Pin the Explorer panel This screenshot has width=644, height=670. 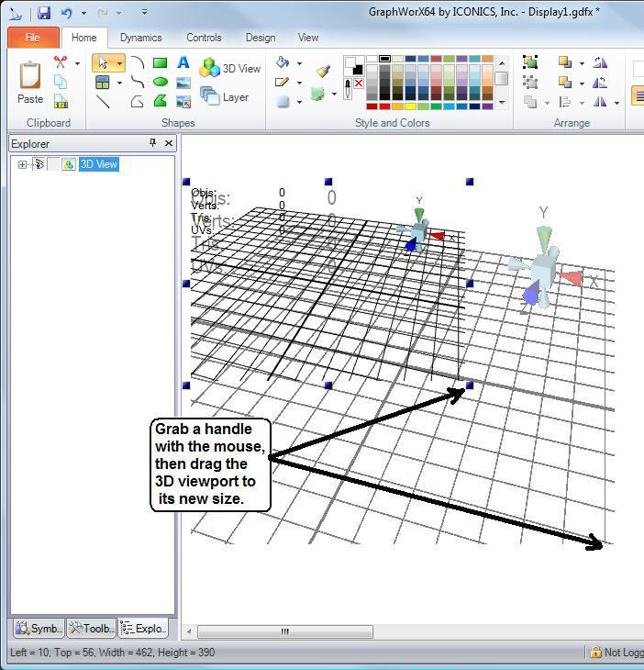152,143
